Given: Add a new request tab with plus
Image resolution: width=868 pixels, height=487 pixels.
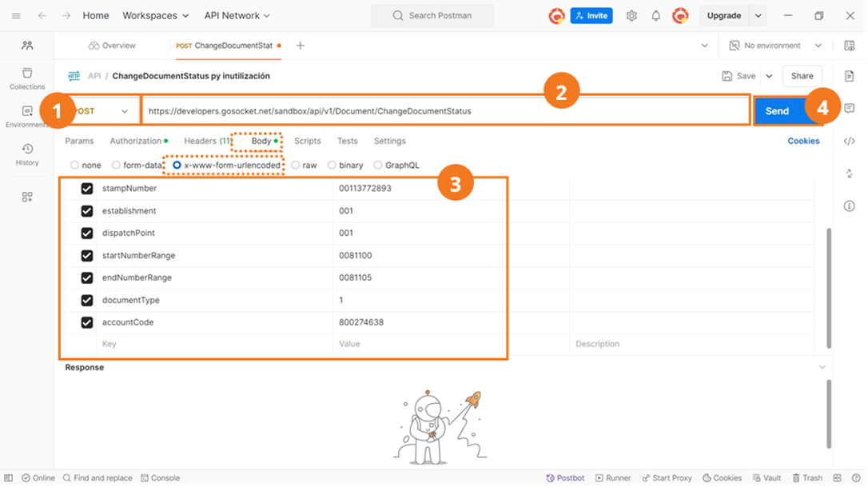Looking at the screenshot, I should tap(300, 46).
